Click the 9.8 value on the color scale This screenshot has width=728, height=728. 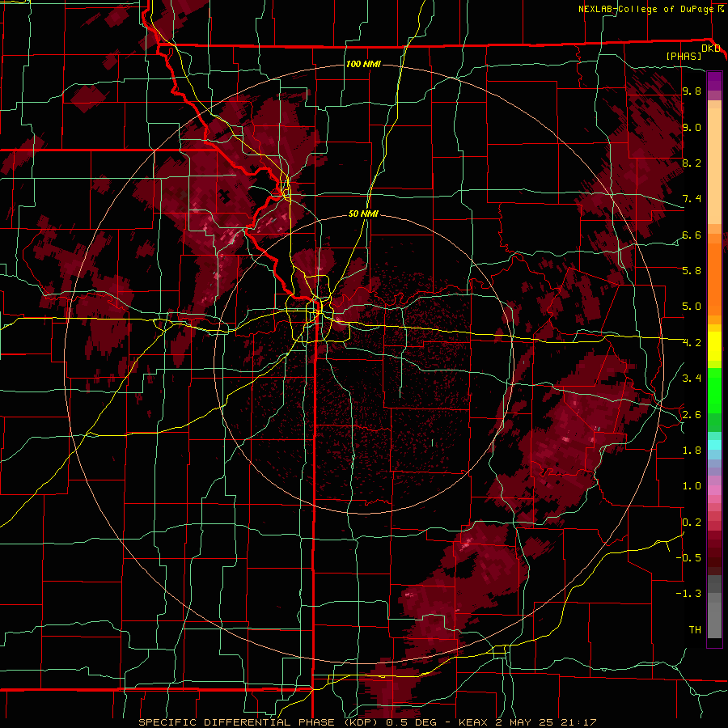click(692, 91)
